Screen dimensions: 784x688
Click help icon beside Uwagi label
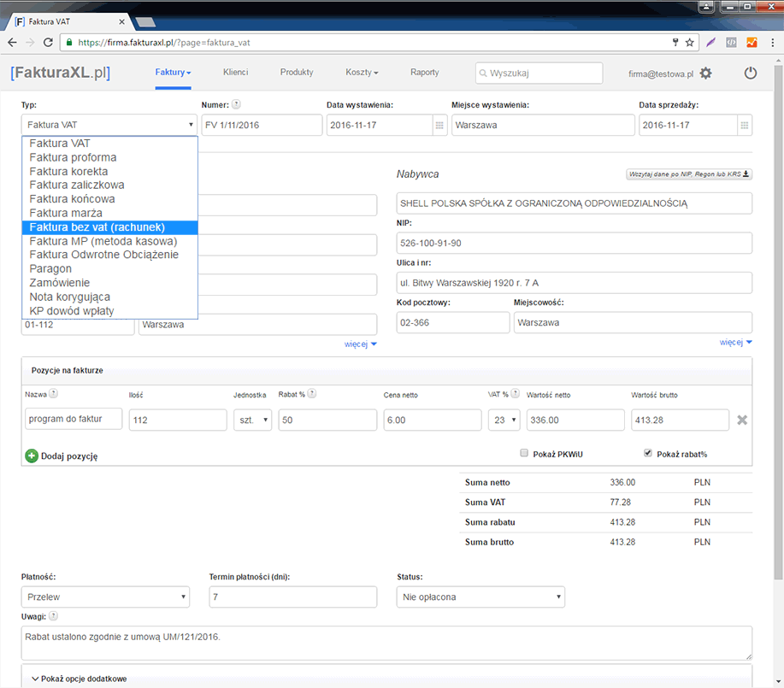click(53, 615)
